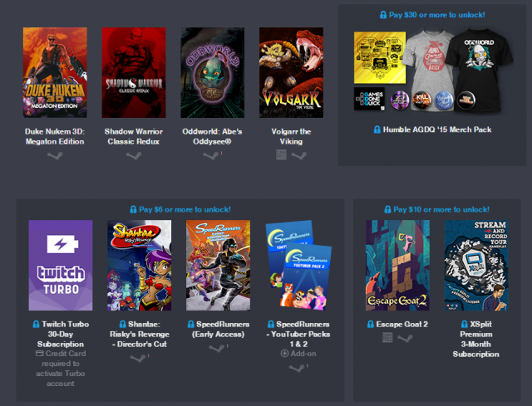Click the DRM-free icon under Escape Goat 2
The height and width of the screenshot is (406, 532).
(387, 338)
